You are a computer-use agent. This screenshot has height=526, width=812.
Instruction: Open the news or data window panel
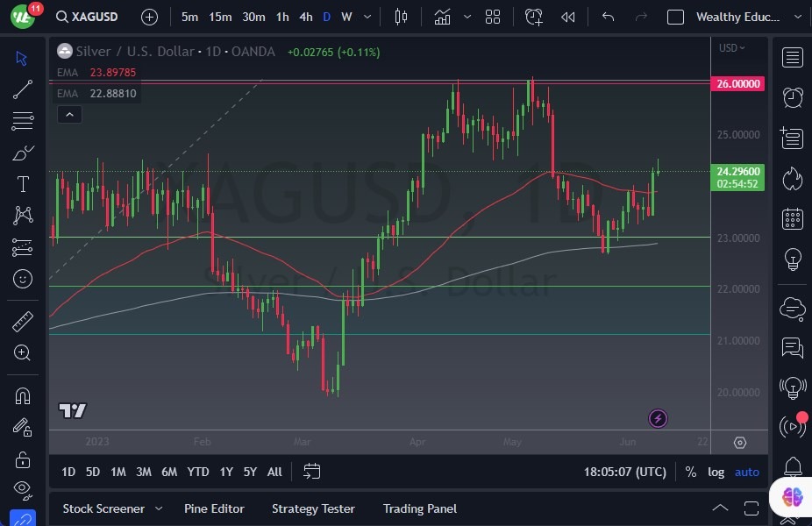(793, 138)
